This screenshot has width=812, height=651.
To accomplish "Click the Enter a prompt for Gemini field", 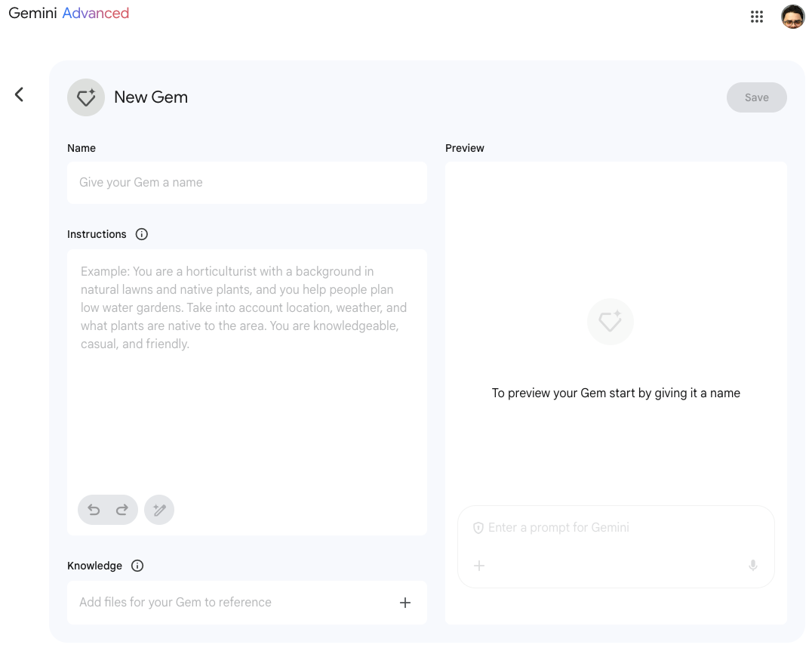I will 604,527.
